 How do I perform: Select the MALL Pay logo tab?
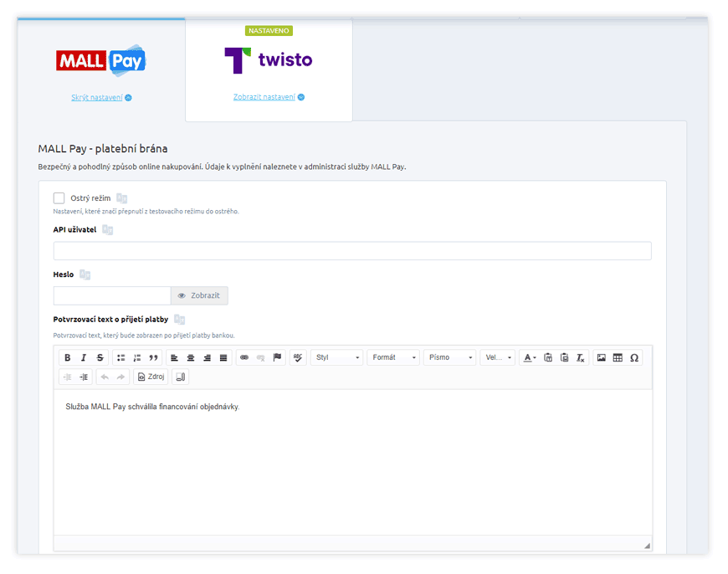[101, 61]
